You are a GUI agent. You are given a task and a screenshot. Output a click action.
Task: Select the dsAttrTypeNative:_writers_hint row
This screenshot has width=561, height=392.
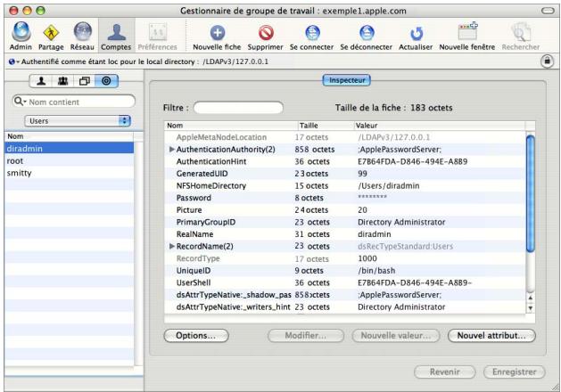pos(345,307)
